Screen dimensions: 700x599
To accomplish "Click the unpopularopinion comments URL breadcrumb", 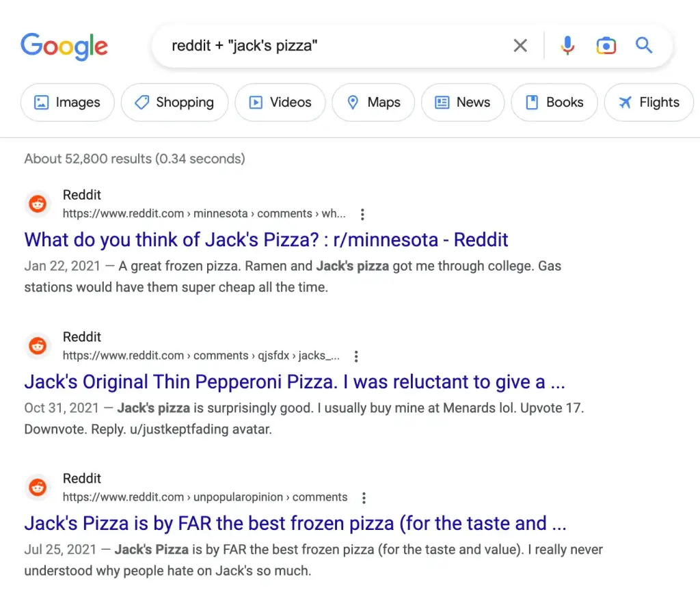I will [x=205, y=497].
